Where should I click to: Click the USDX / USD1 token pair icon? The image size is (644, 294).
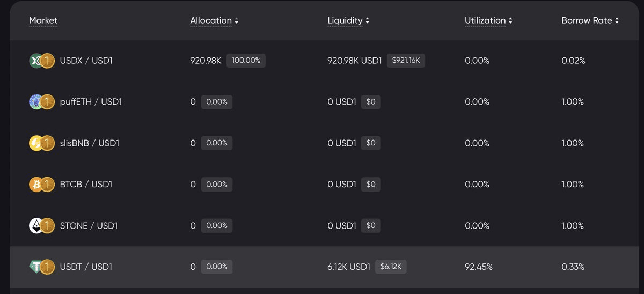pyautogui.click(x=41, y=61)
